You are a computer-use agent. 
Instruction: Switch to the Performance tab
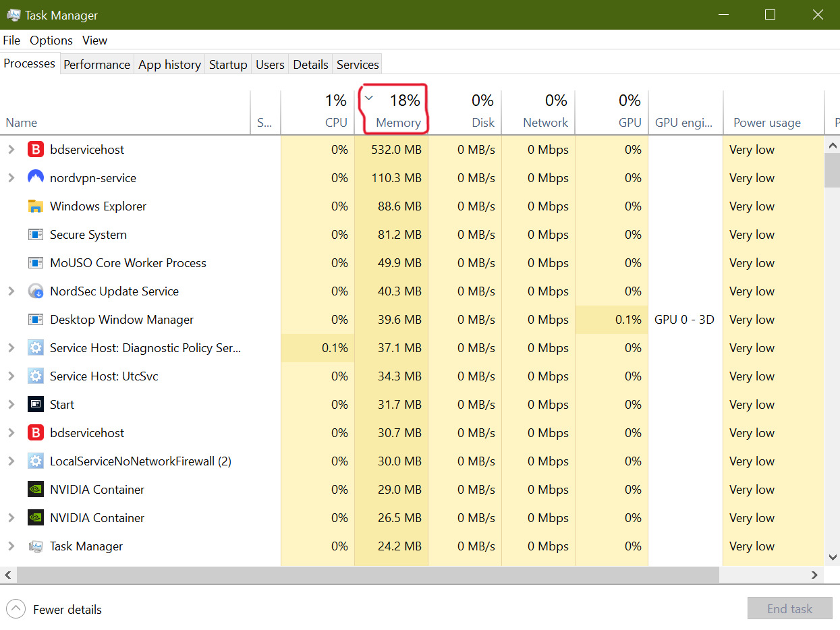(x=97, y=65)
